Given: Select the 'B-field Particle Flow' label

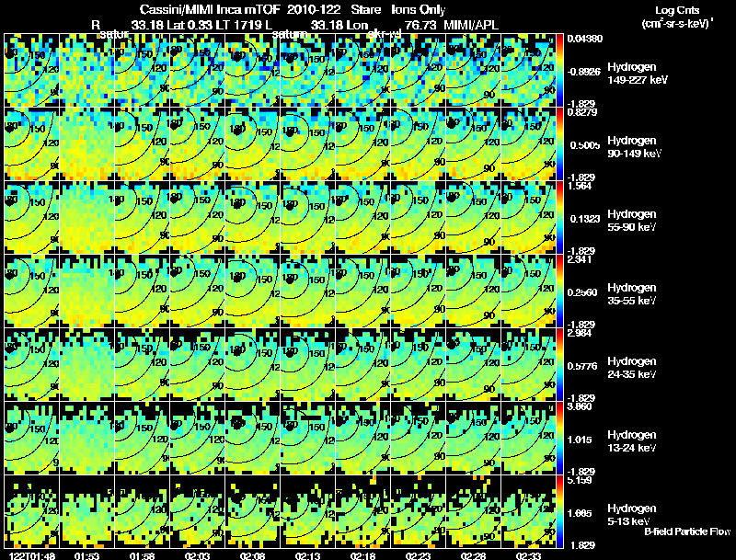Looking at the screenshot, I should (687, 531).
